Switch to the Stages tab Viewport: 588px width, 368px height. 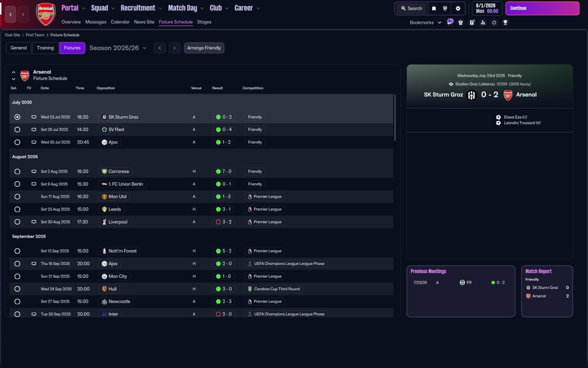(x=204, y=22)
